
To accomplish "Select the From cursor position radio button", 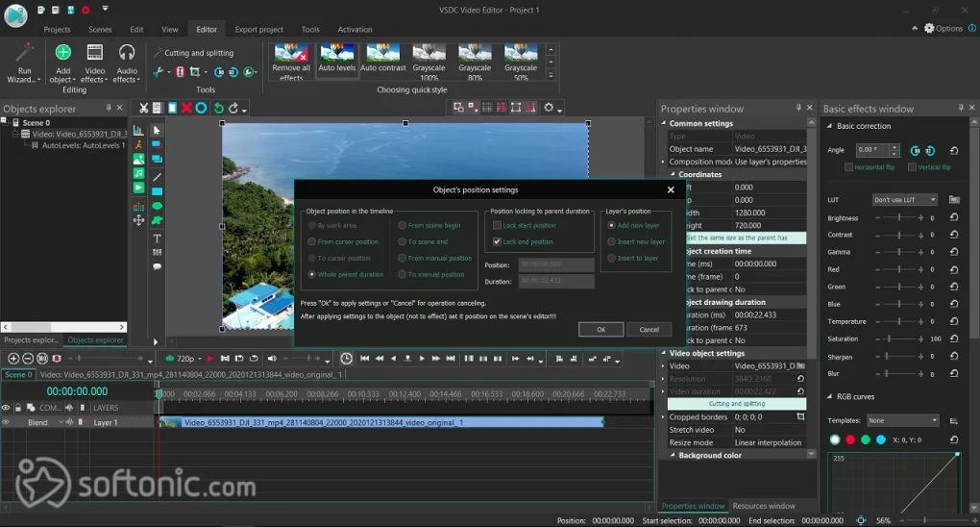I will (x=312, y=241).
